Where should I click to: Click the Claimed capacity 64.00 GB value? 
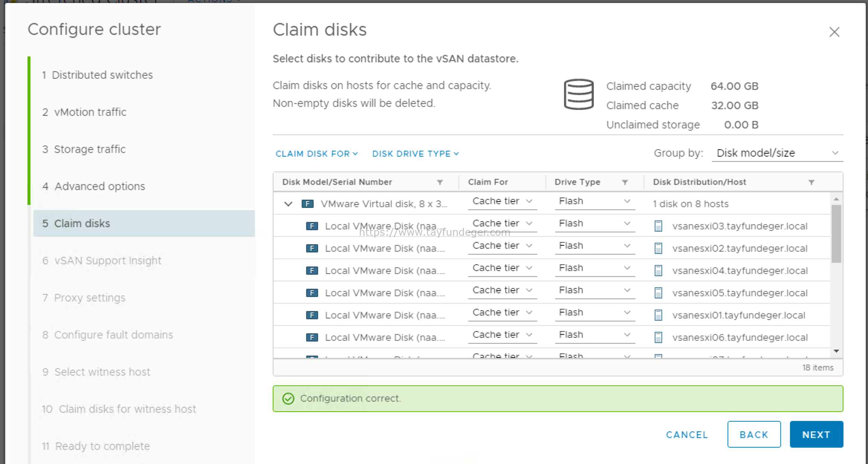point(734,86)
